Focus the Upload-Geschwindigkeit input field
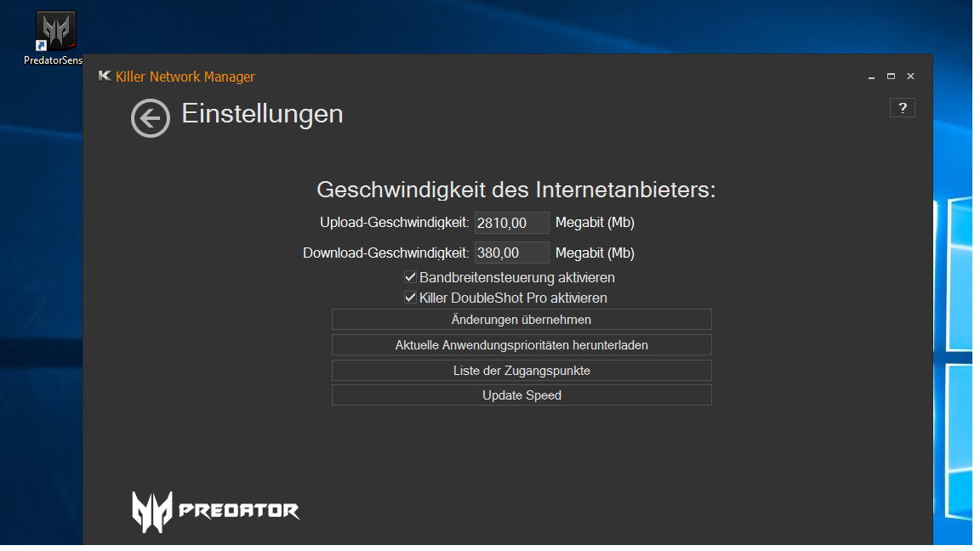 511,223
